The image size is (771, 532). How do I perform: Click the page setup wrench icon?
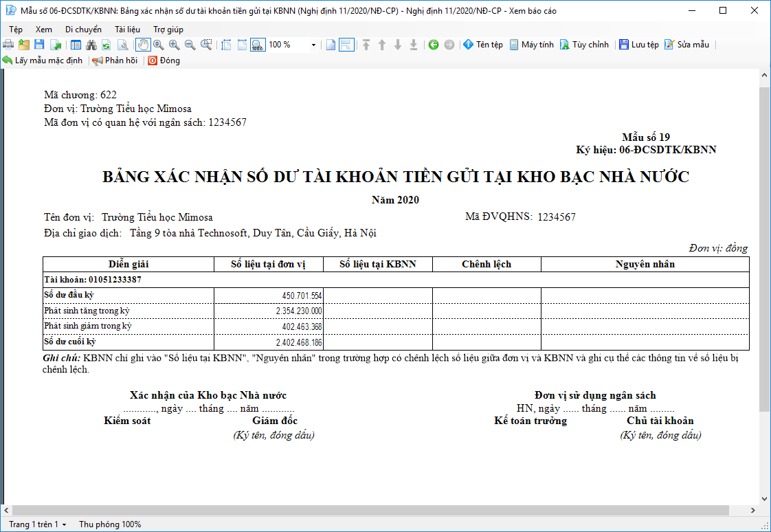click(123, 45)
